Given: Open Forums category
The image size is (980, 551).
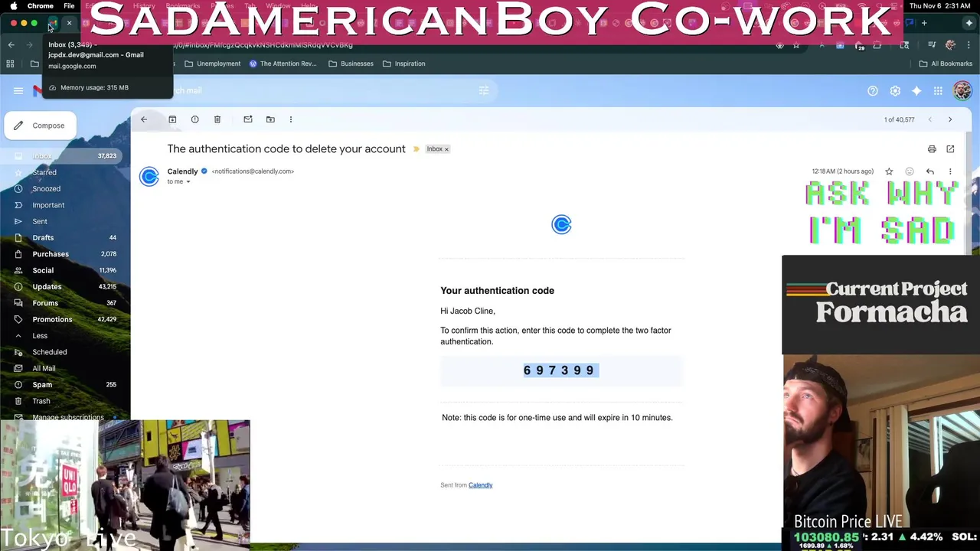Looking at the screenshot, I should 61,303.
